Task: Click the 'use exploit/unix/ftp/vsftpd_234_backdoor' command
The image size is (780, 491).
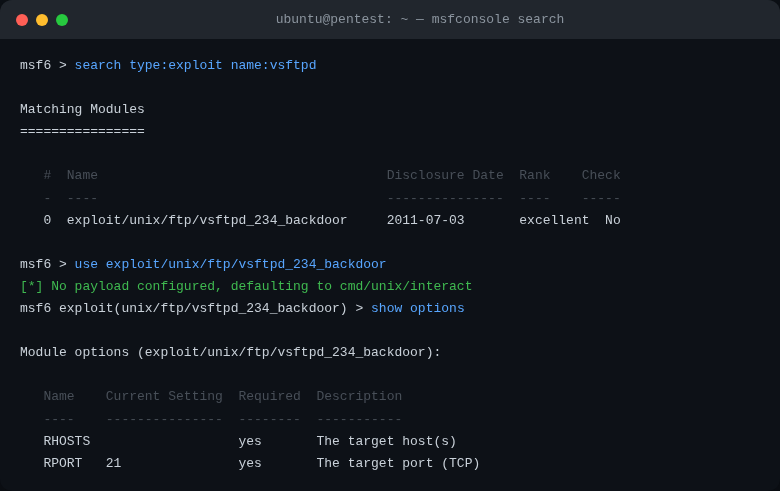Action: coord(230,264)
